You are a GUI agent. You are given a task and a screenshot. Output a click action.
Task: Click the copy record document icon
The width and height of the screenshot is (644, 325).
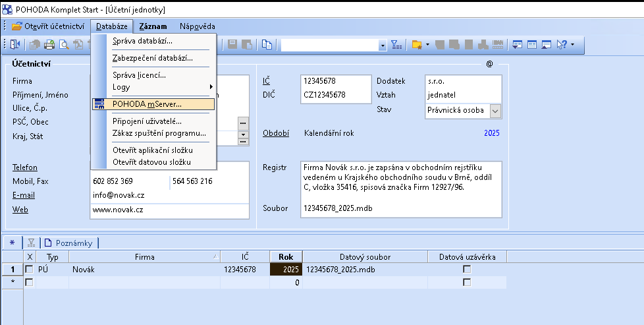[267, 44]
